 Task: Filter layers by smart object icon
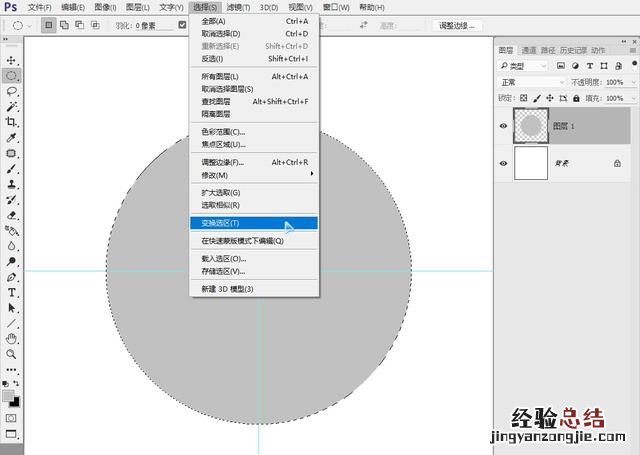(x=618, y=66)
